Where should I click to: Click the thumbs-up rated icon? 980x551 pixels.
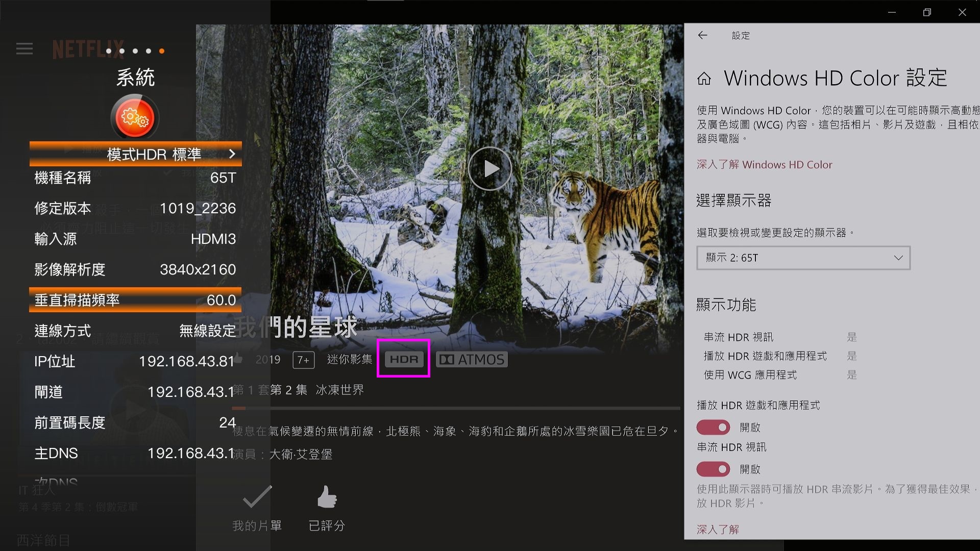[327, 497]
